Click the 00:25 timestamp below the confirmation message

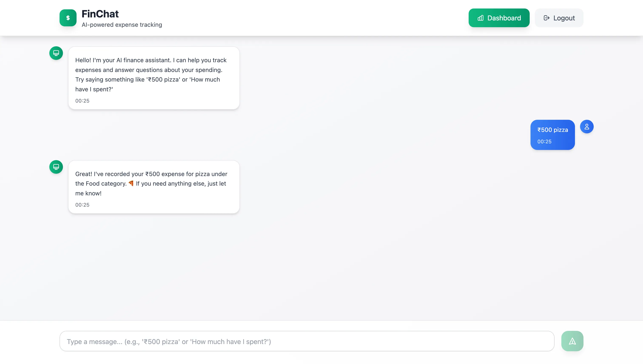tap(82, 205)
